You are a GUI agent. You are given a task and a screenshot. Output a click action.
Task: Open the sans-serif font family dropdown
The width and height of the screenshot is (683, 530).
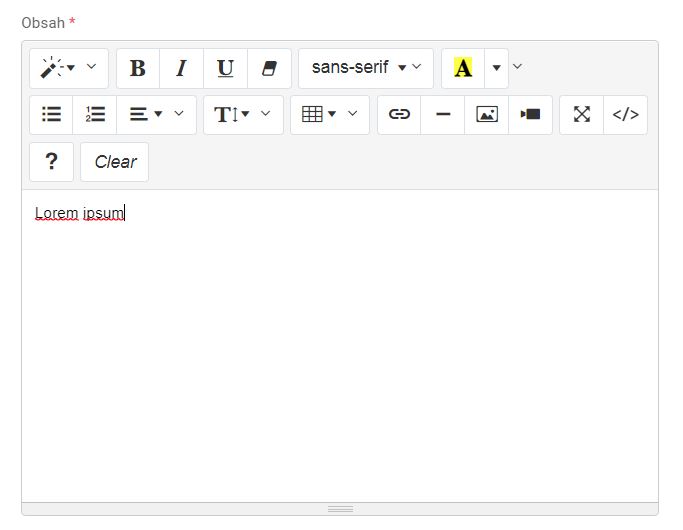pyautogui.click(x=365, y=68)
